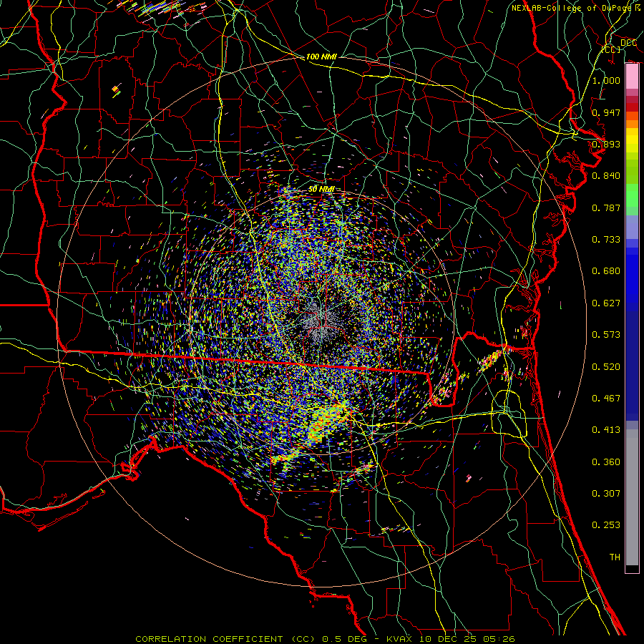Select the 0.253 scale value
Image resolution: width=644 pixels, height=644 pixels.
coord(606,525)
